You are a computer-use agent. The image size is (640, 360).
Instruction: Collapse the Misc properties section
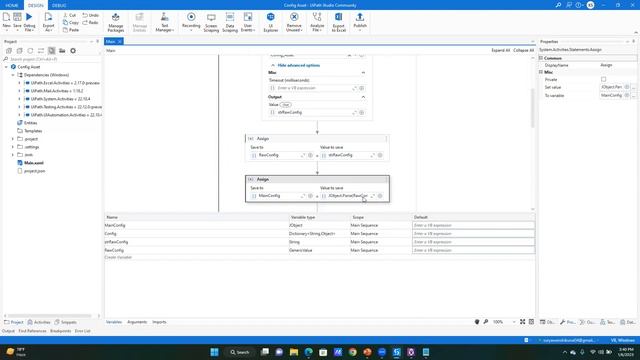click(541, 72)
